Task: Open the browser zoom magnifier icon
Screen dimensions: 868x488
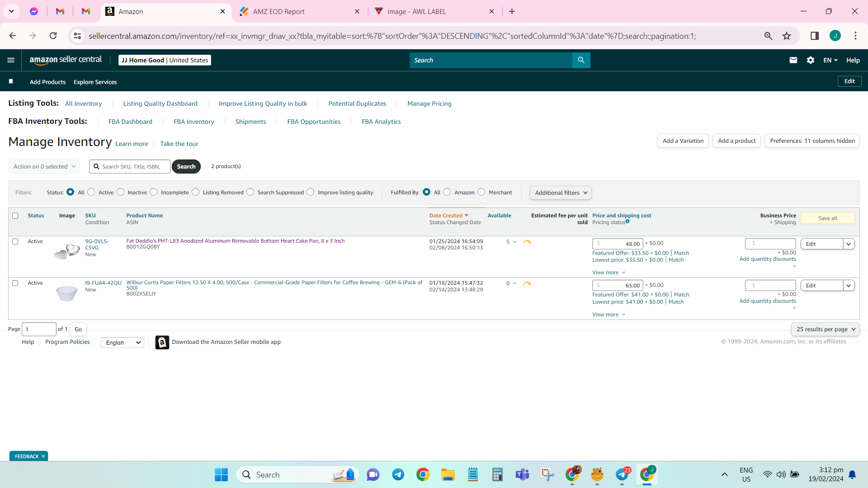Action: click(x=768, y=36)
